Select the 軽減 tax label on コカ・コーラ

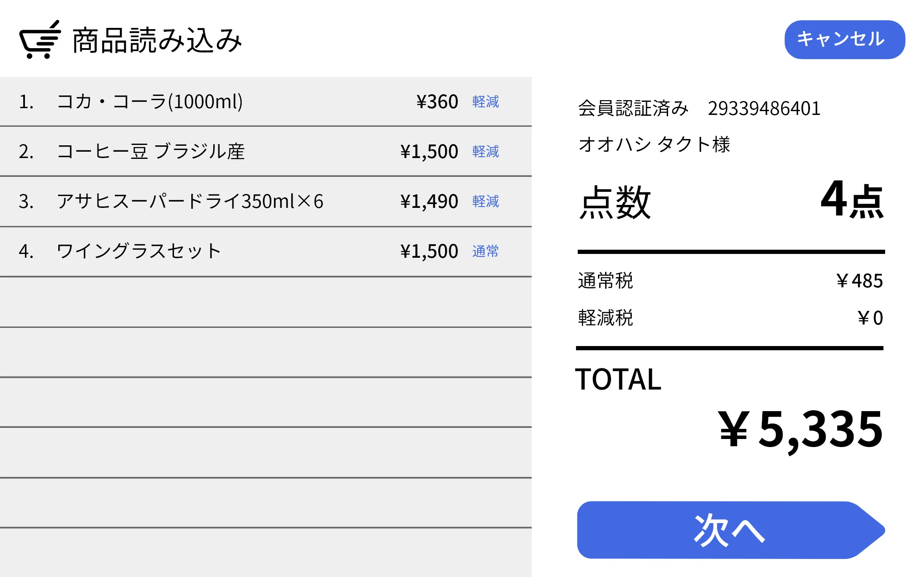click(485, 102)
